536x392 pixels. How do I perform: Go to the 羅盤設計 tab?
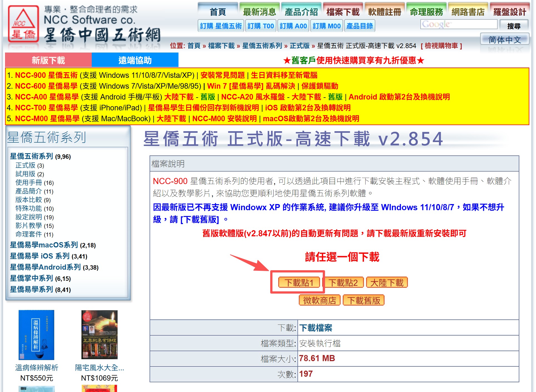point(509,12)
